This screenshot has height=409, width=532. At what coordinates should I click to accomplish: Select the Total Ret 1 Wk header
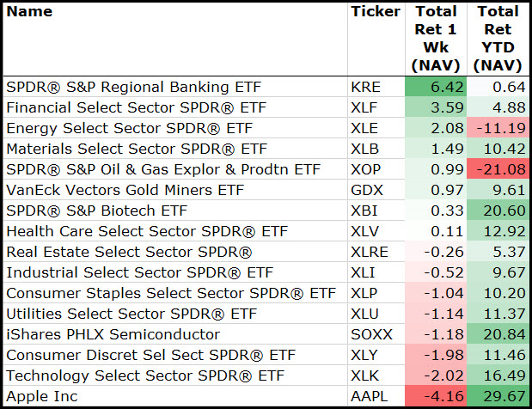436,38
